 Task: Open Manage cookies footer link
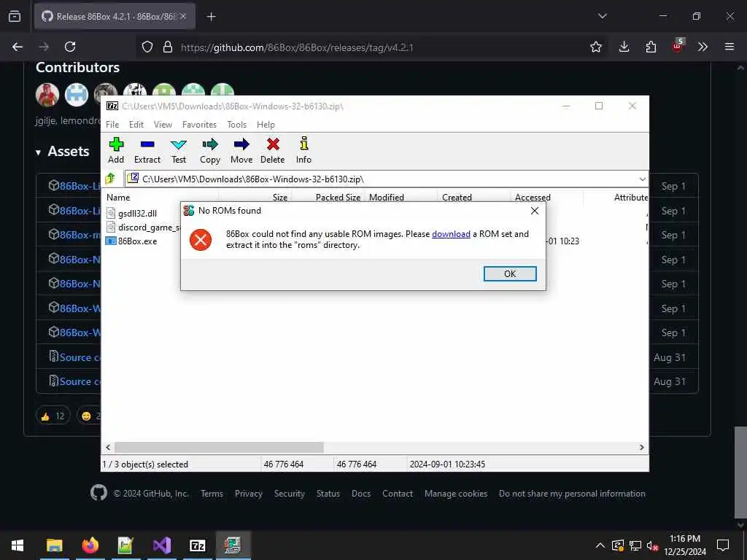455,494
